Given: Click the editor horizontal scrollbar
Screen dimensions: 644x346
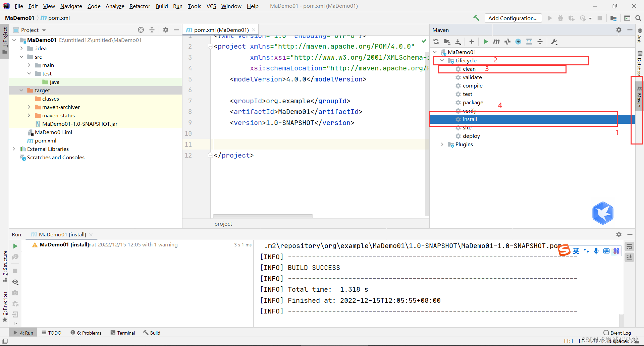Looking at the screenshot, I should [x=263, y=216].
